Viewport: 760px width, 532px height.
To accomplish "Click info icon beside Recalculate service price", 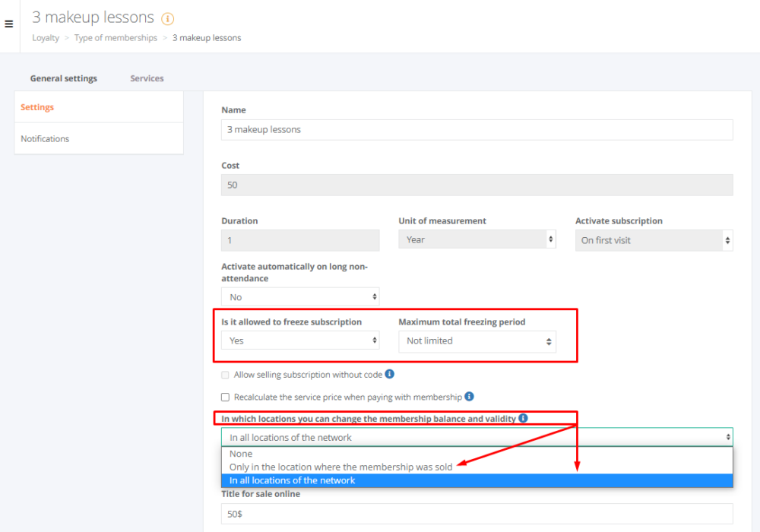I will click(x=469, y=396).
